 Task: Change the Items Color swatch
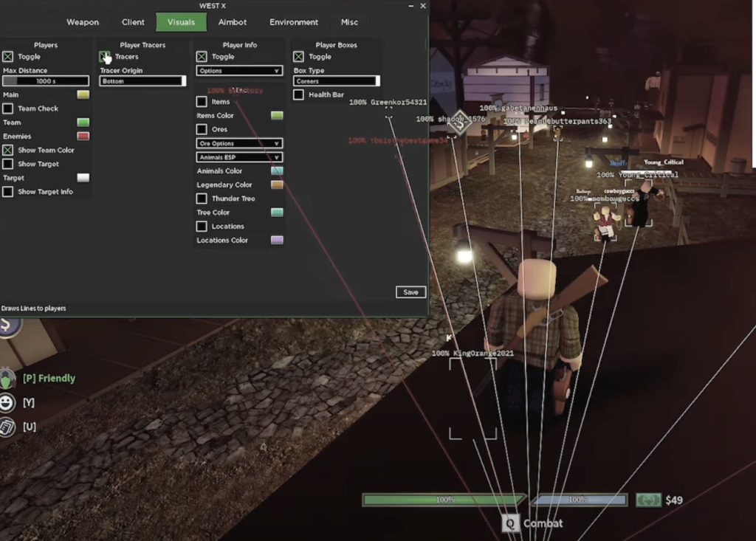(x=277, y=115)
